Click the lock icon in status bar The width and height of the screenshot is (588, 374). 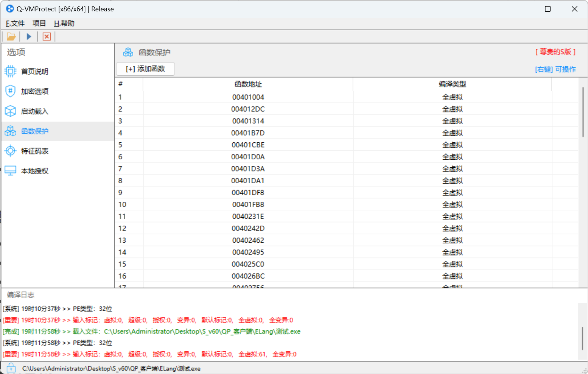click(11, 368)
